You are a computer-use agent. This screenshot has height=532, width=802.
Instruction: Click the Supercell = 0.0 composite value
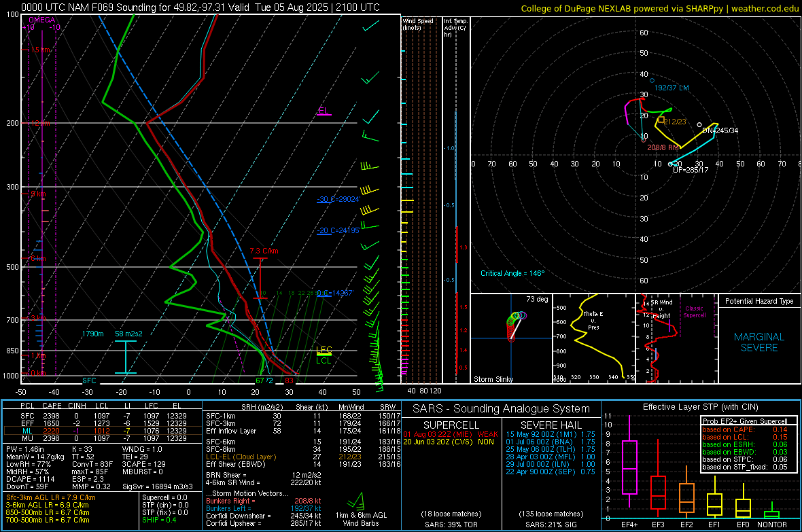(164, 497)
